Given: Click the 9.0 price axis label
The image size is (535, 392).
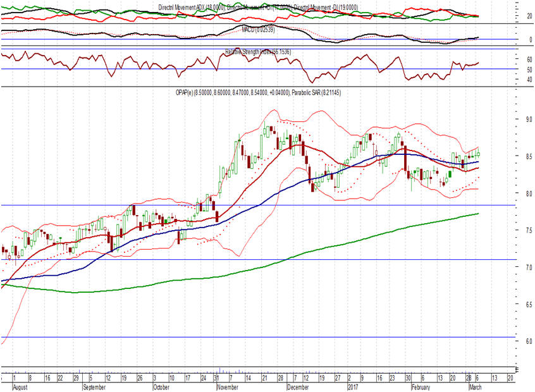Looking at the screenshot, I should [x=529, y=119].
